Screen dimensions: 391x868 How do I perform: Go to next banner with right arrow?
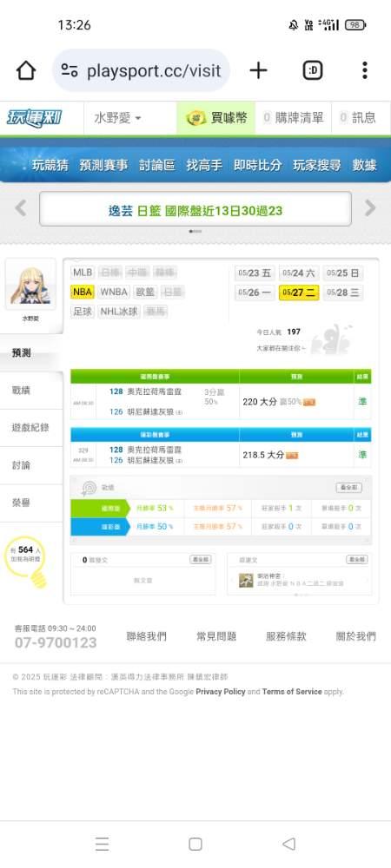coord(370,208)
